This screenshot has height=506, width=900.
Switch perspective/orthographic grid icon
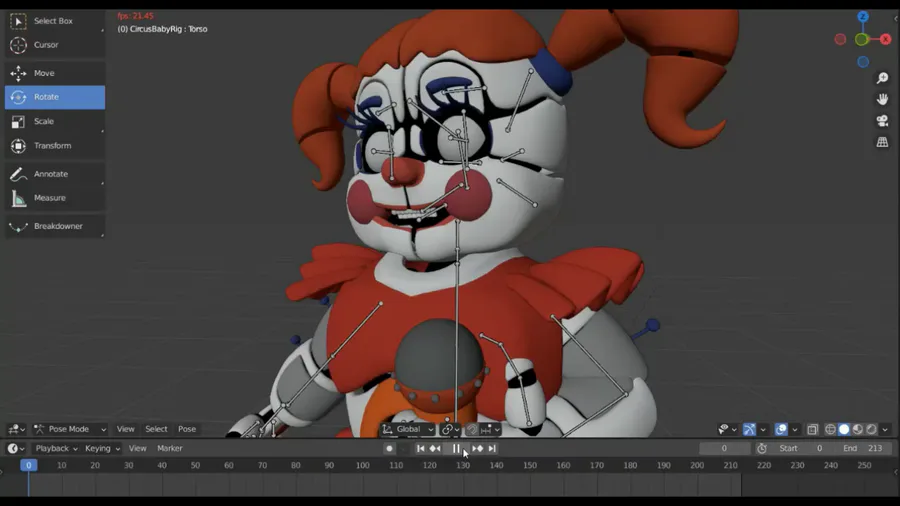(882, 142)
